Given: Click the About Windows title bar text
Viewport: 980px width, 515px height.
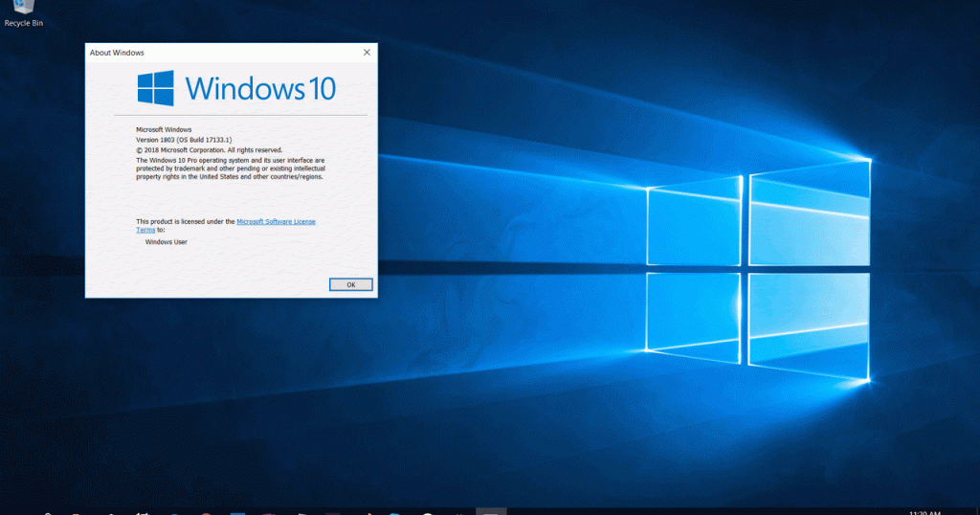Looking at the screenshot, I should click(x=117, y=53).
